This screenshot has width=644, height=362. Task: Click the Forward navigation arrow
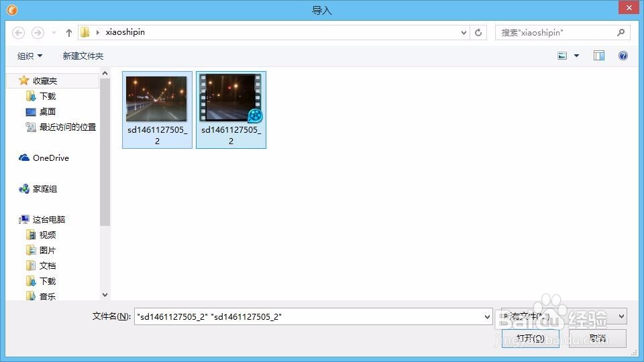pyautogui.click(x=38, y=33)
